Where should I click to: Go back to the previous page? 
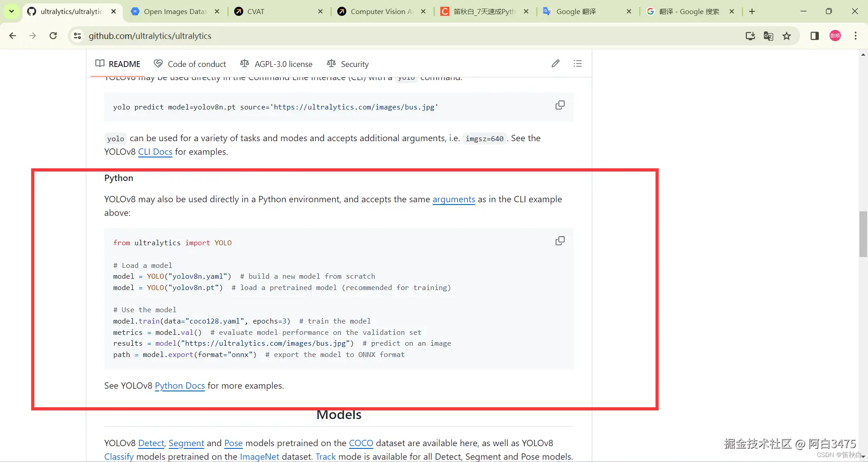click(13, 36)
